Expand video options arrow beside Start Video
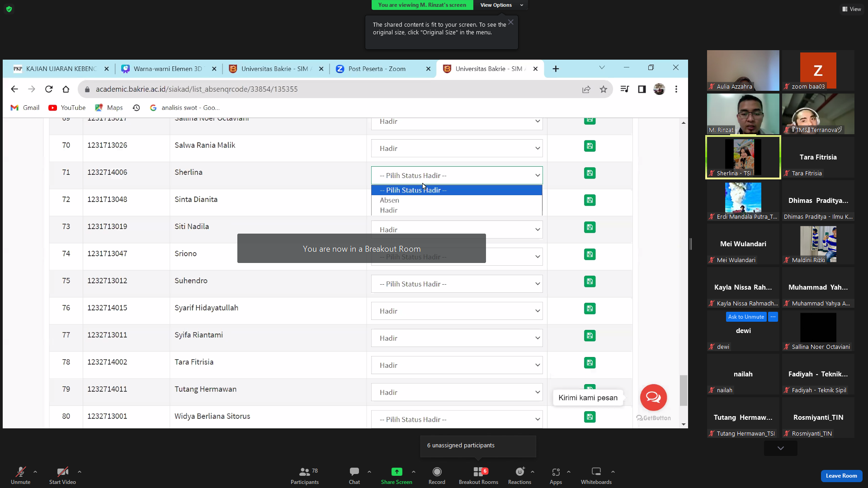The height and width of the screenshot is (488, 868). (x=80, y=472)
